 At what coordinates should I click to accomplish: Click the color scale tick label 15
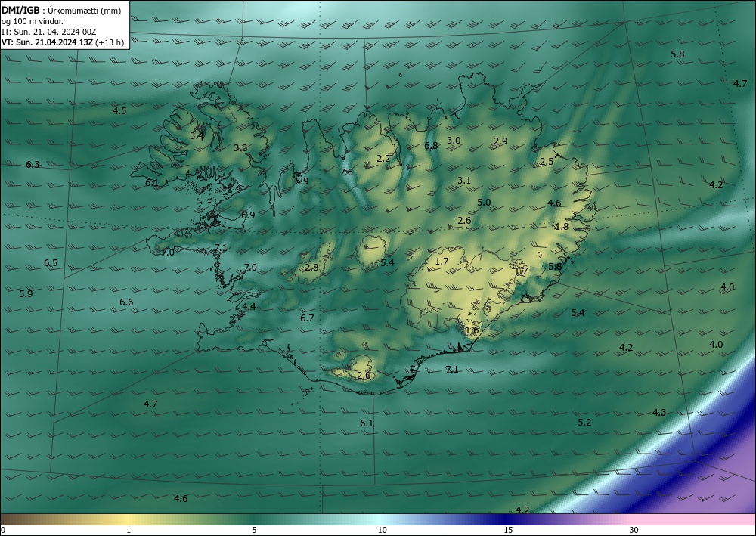[508, 530]
